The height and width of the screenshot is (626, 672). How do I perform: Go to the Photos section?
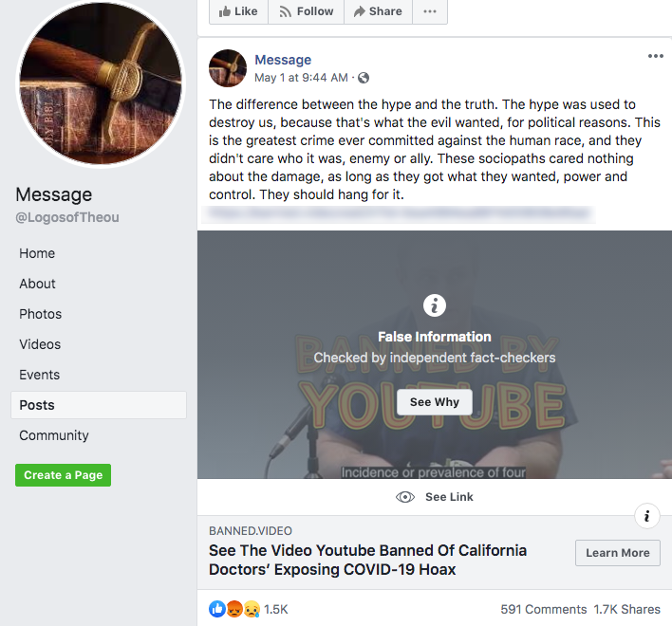(x=41, y=314)
